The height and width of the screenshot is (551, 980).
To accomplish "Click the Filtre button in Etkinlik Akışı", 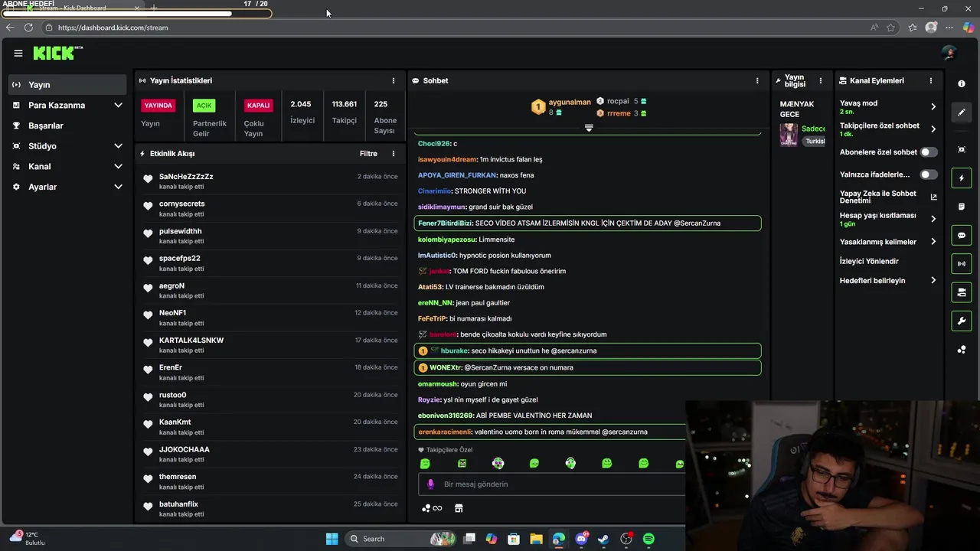I will (x=368, y=154).
